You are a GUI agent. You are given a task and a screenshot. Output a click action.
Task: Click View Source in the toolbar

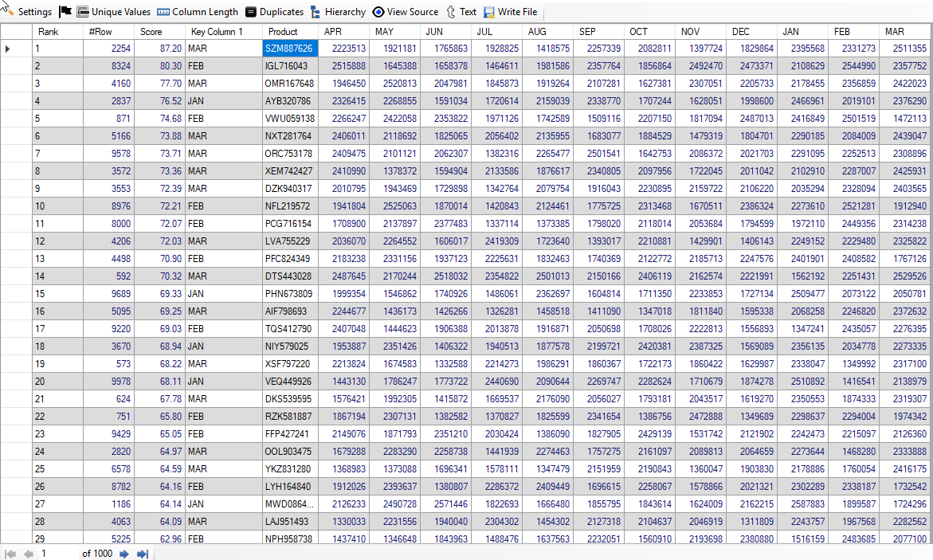tap(405, 12)
